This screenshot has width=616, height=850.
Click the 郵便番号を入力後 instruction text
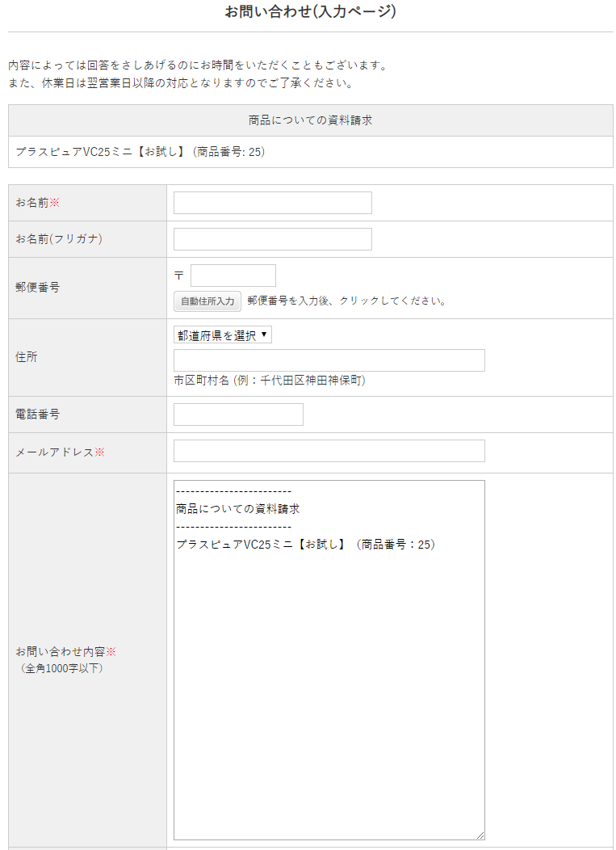346,301
